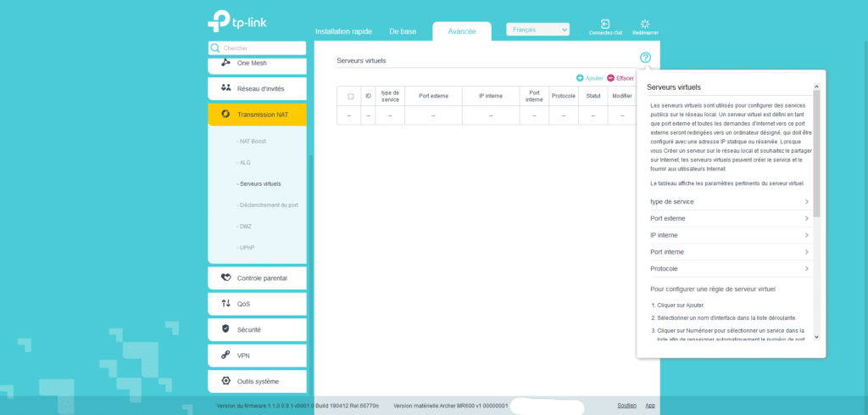Open DMZ submenu item
Screen dimensions: 868x415
[244, 226]
